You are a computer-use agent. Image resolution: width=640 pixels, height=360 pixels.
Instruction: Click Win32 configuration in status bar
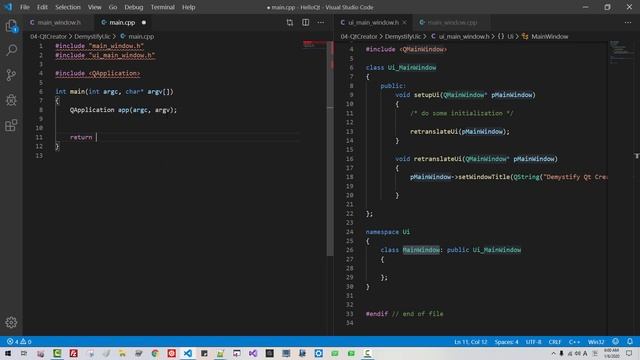pos(596,342)
